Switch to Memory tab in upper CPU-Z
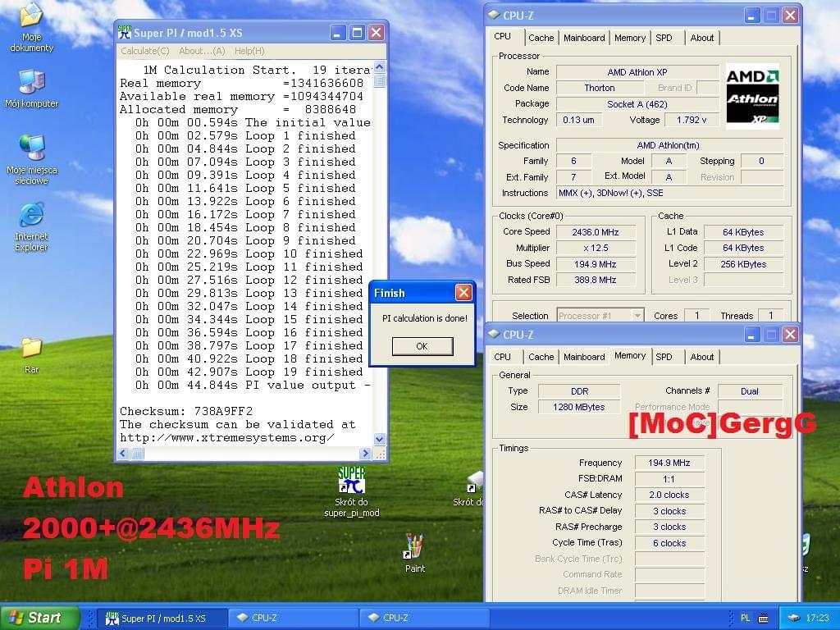840x630 pixels. [x=630, y=38]
